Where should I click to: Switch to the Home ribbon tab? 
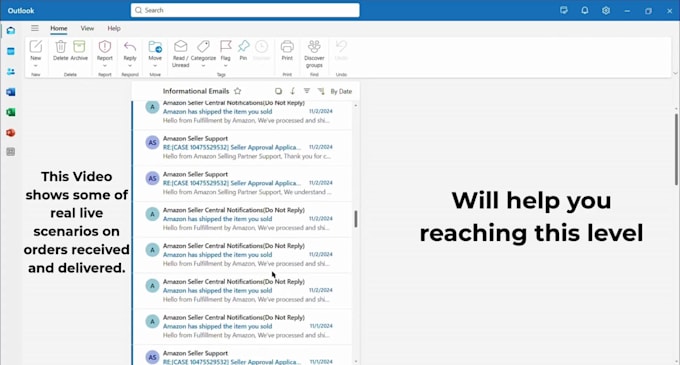59,28
